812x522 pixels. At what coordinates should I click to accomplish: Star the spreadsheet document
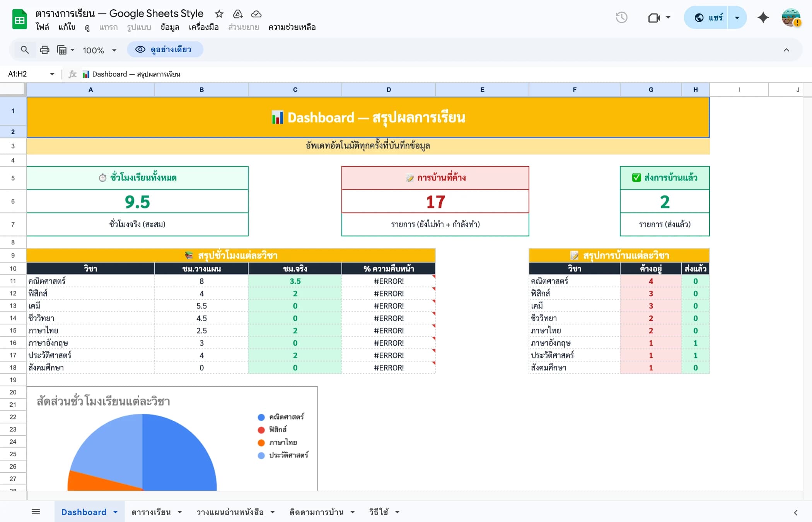pyautogui.click(x=219, y=14)
